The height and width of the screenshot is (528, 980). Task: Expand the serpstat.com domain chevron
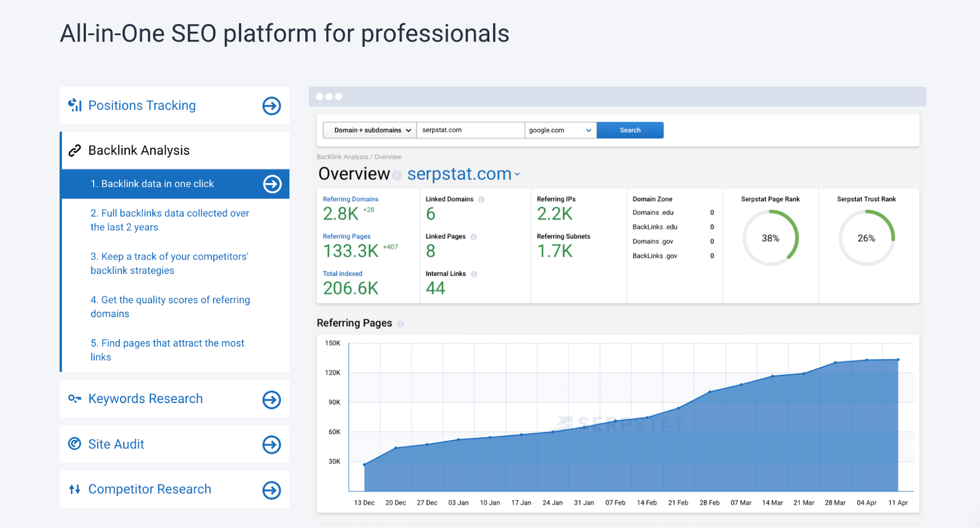517,174
